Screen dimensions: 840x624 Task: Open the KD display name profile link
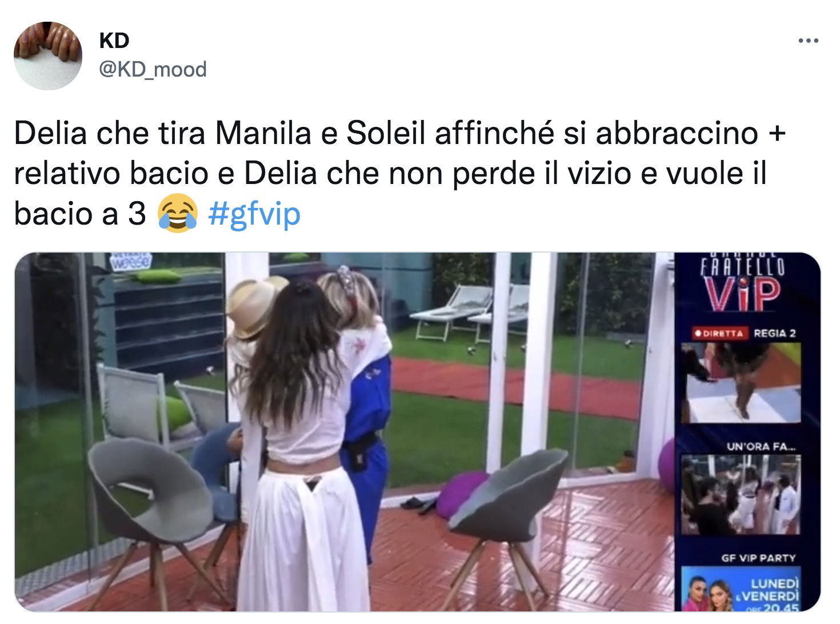(x=114, y=41)
